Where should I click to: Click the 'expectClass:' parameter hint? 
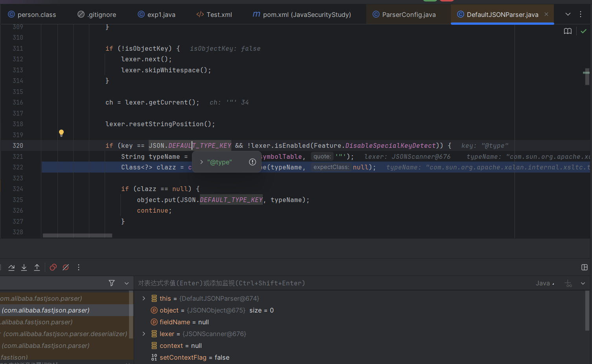click(x=331, y=167)
